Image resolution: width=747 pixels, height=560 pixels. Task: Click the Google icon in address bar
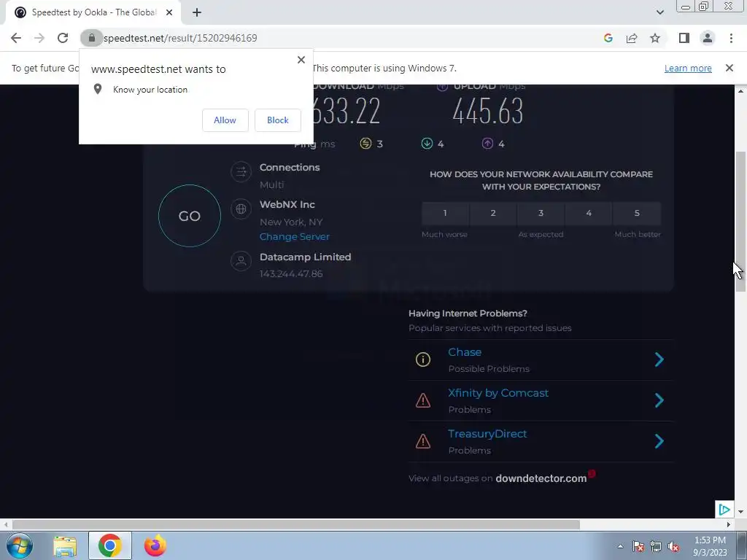click(x=608, y=38)
